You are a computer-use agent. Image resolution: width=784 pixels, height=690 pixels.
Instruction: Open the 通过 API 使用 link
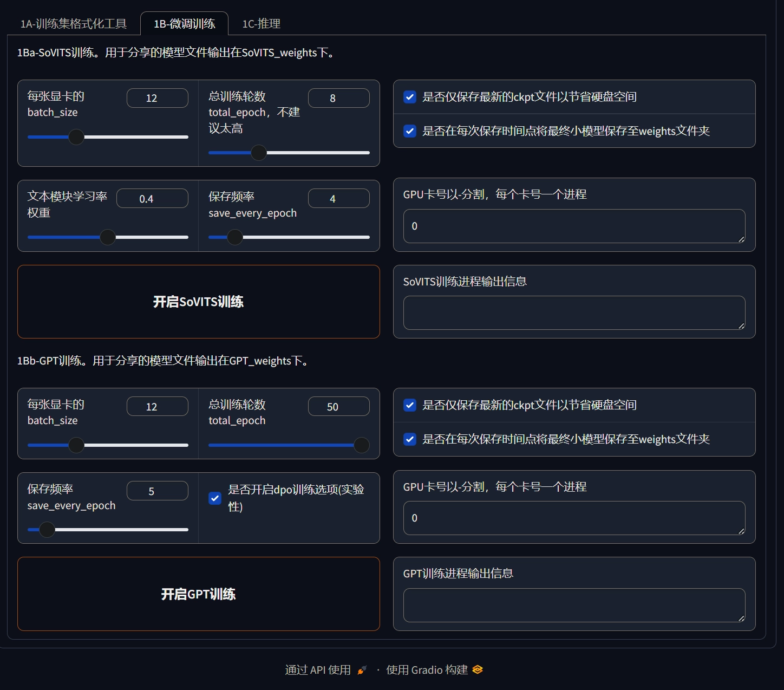click(x=318, y=670)
